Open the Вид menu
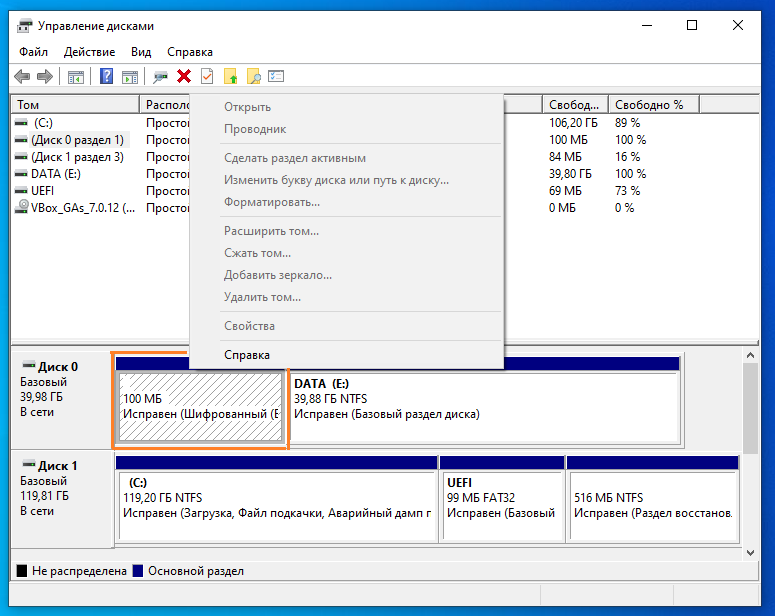 click(x=141, y=52)
